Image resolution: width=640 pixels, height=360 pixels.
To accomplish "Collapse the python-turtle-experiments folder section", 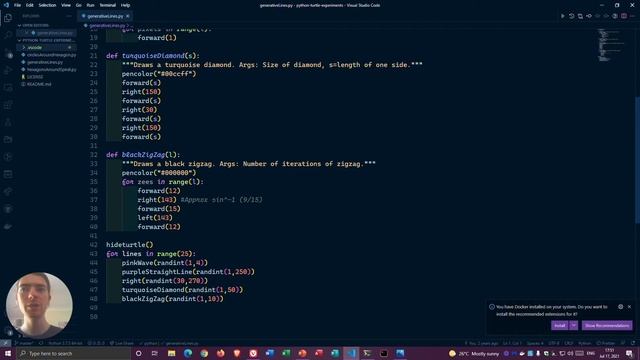I will (x=46, y=40).
